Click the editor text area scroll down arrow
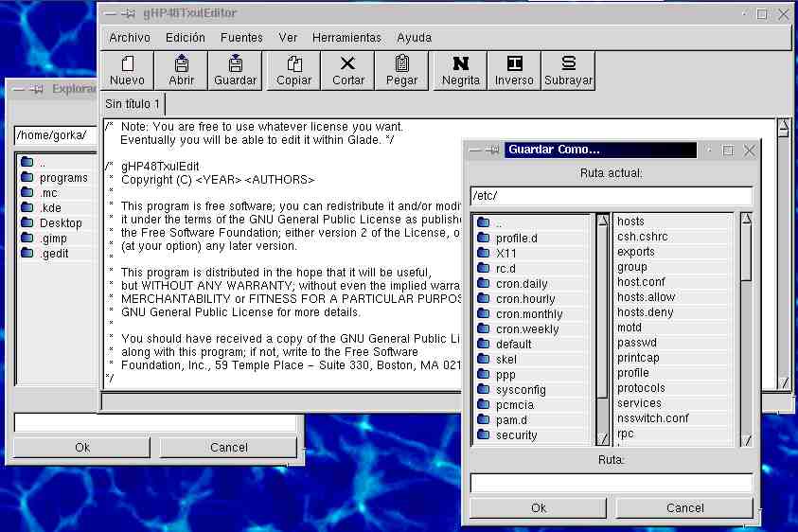798x532 pixels. [784, 381]
